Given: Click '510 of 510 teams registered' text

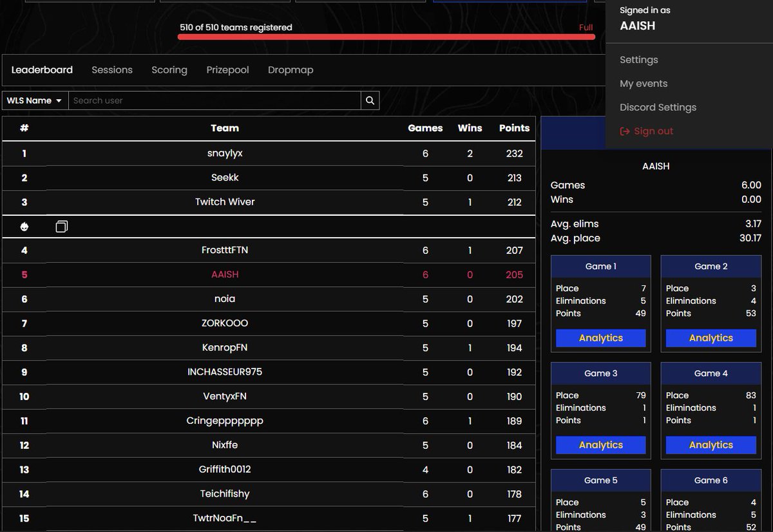Looking at the screenshot, I should (236, 28).
